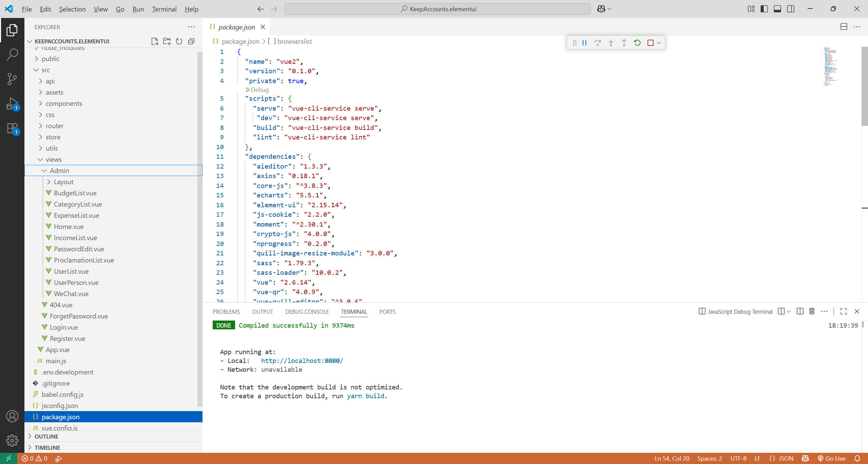Toggle the bottom panel visibility

777,9
